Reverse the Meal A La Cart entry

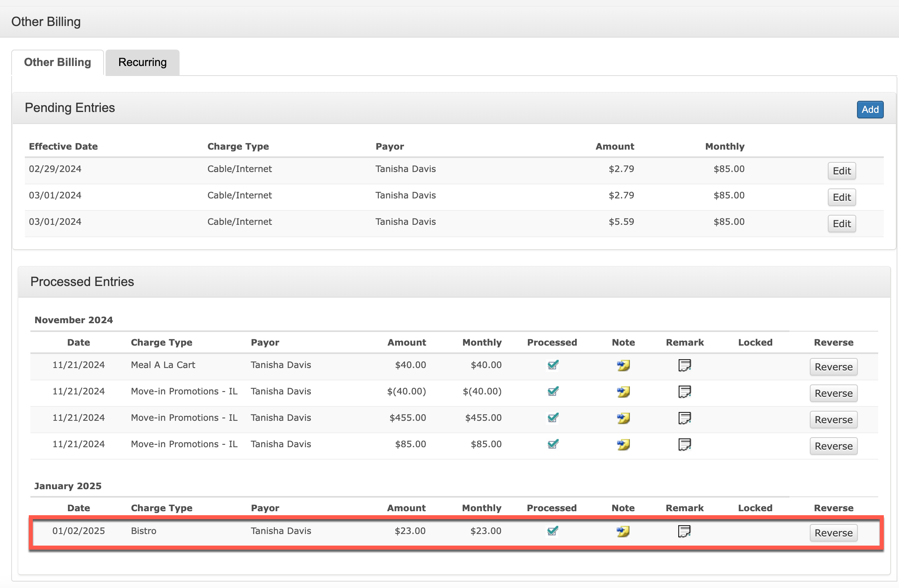click(x=833, y=367)
